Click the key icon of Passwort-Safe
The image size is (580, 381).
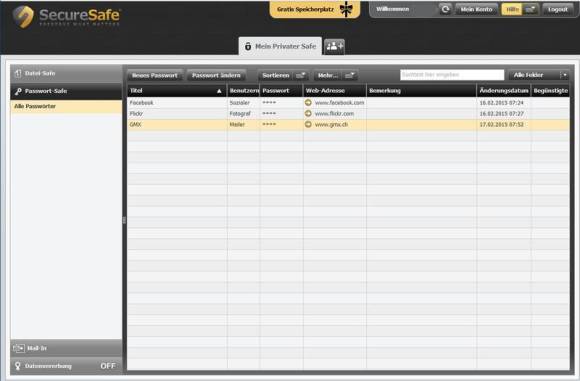[18, 91]
